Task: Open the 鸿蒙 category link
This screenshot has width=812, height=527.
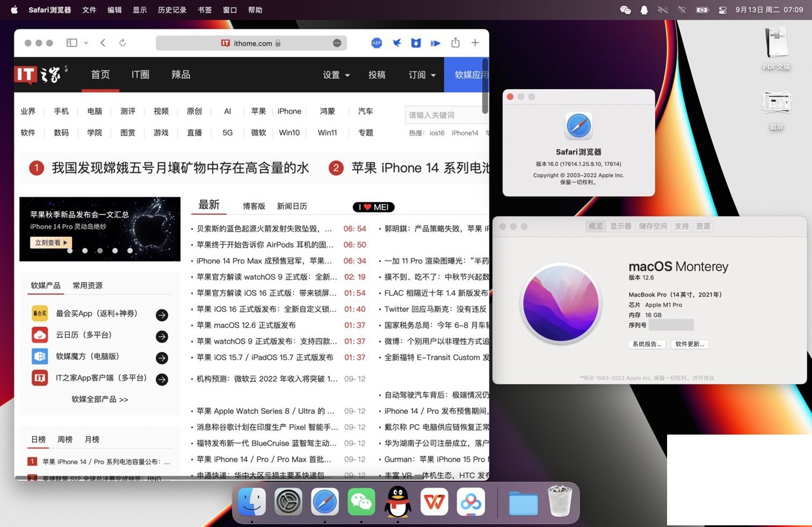Action: point(328,112)
